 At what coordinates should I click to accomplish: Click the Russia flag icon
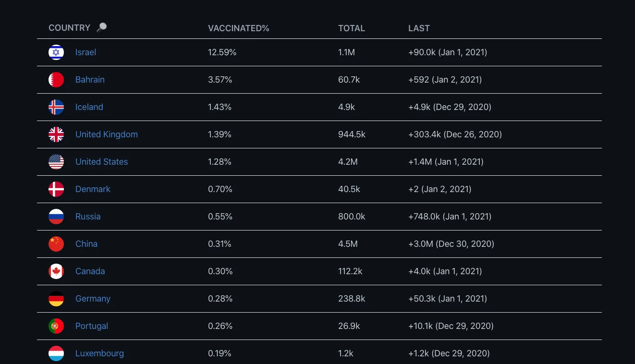(56, 217)
